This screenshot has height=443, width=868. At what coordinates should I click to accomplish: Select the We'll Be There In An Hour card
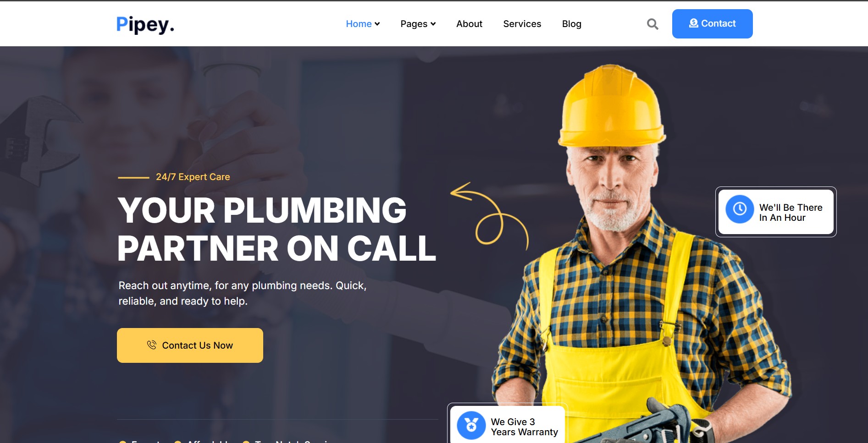point(776,212)
